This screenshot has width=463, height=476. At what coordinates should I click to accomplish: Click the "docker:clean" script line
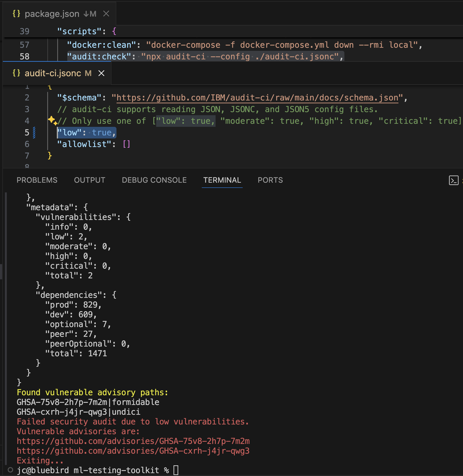(x=244, y=45)
